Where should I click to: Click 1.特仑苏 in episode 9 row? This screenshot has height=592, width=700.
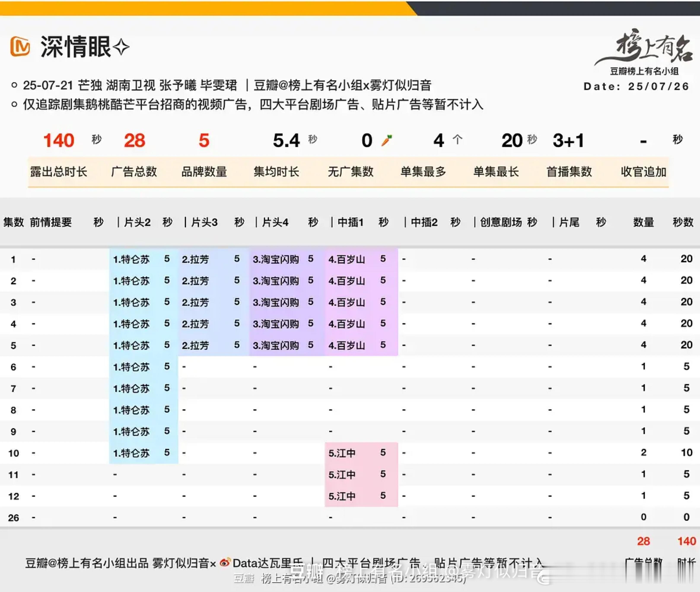click(x=131, y=431)
